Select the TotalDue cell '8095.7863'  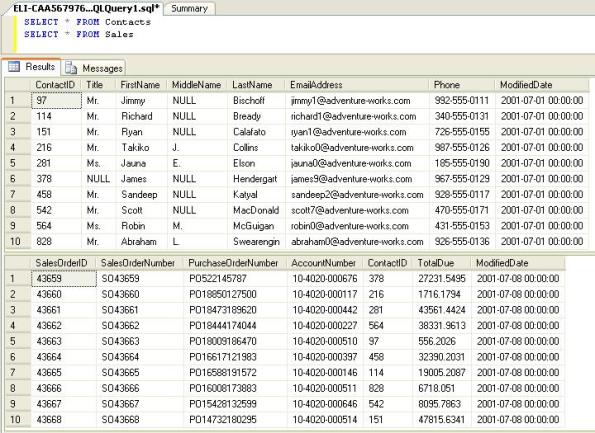pyautogui.click(x=441, y=404)
